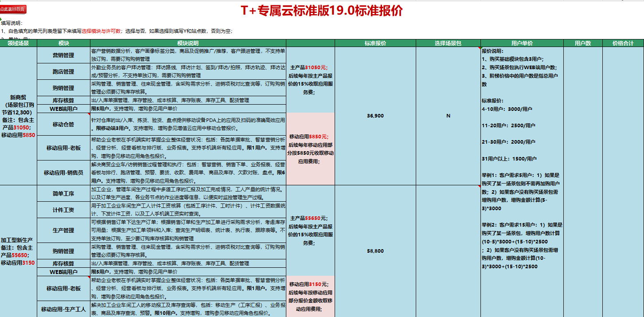
Task: Click the standard price cell 58,800
Action: tap(375, 251)
